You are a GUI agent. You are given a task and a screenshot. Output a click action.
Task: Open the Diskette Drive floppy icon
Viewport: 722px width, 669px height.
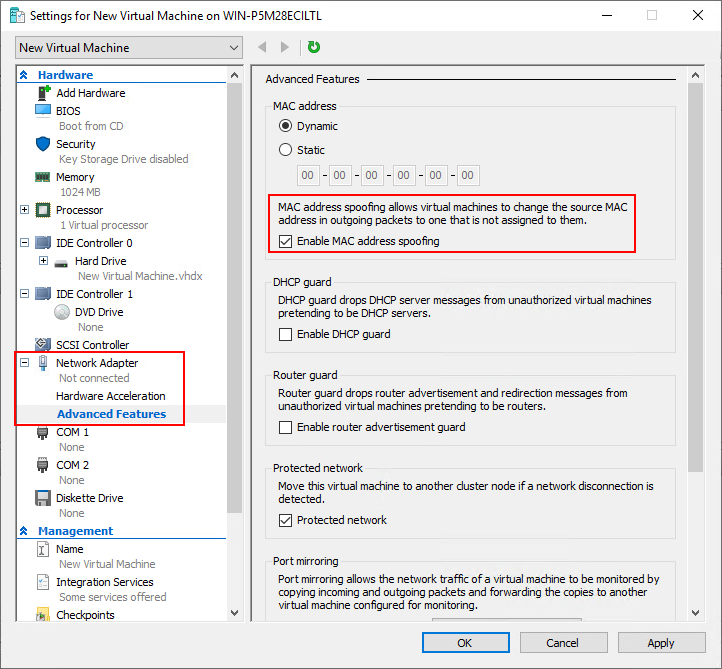(43, 498)
